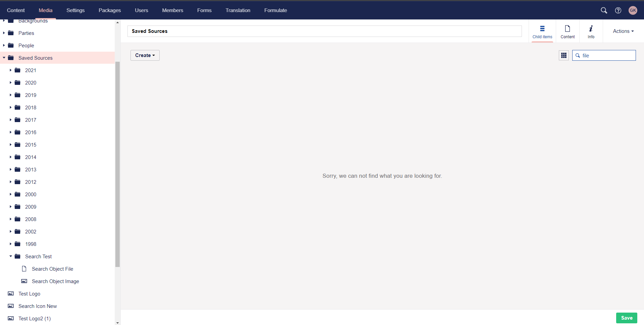
Task: Click the Save button
Action: pos(627,318)
